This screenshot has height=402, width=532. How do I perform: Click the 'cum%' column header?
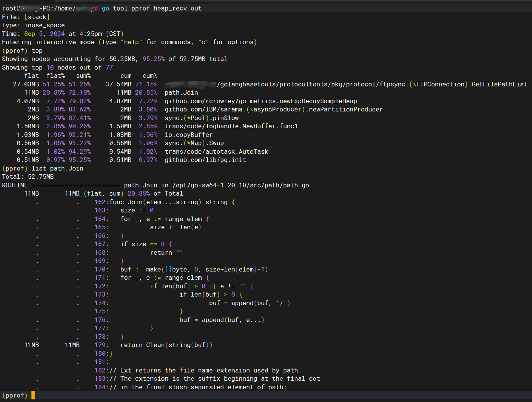point(150,76)
